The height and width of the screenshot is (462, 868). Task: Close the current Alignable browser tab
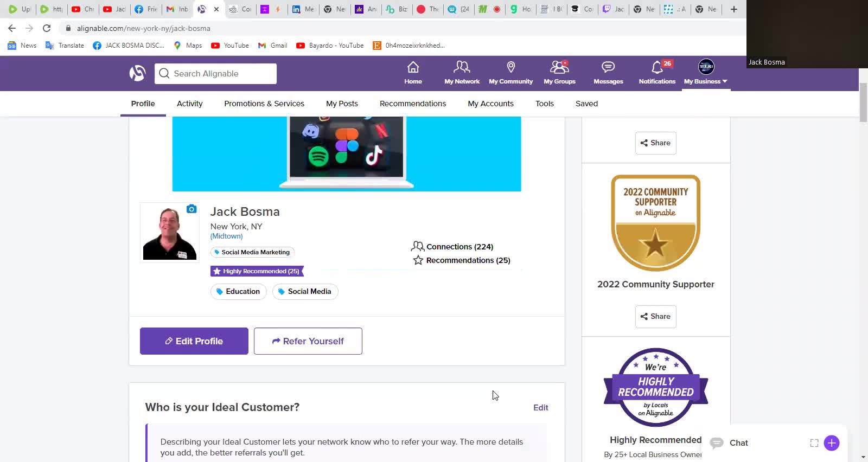(x=216, y=9)
